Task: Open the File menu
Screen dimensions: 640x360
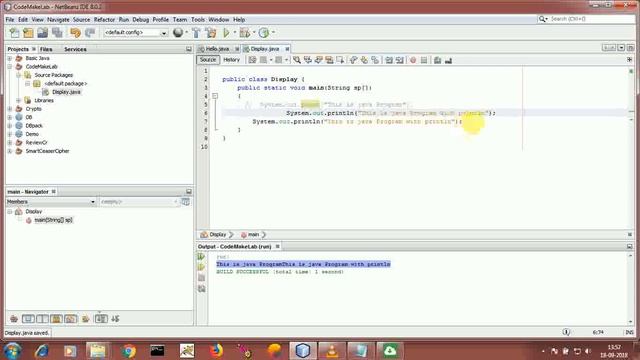Action: (10, 20)
